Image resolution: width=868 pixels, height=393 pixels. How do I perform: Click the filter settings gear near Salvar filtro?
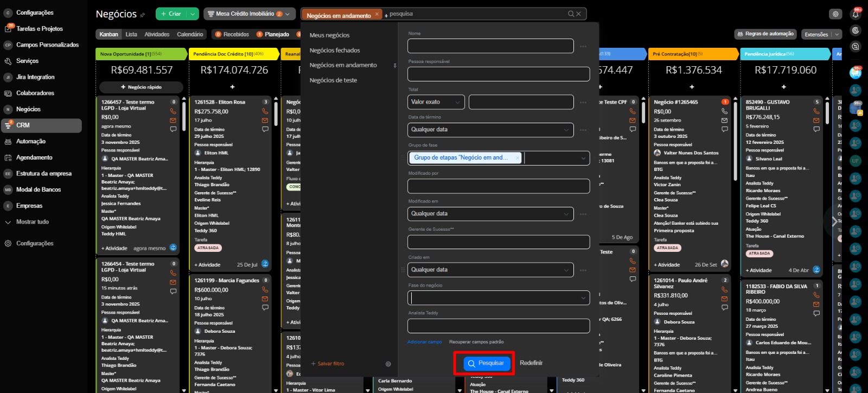(x=388, y=364)
